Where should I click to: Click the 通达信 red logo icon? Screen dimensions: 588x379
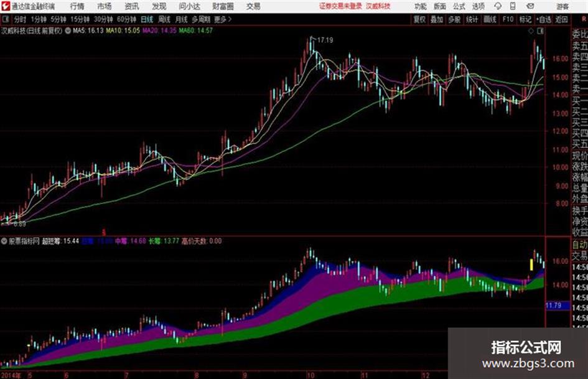(x=5, y=6)
